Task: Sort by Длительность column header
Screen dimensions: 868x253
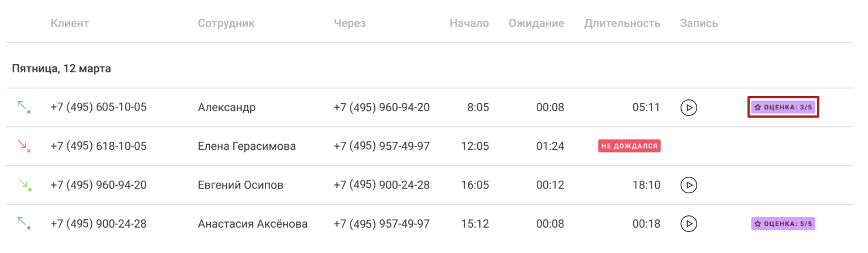Action: click(623, 23)
